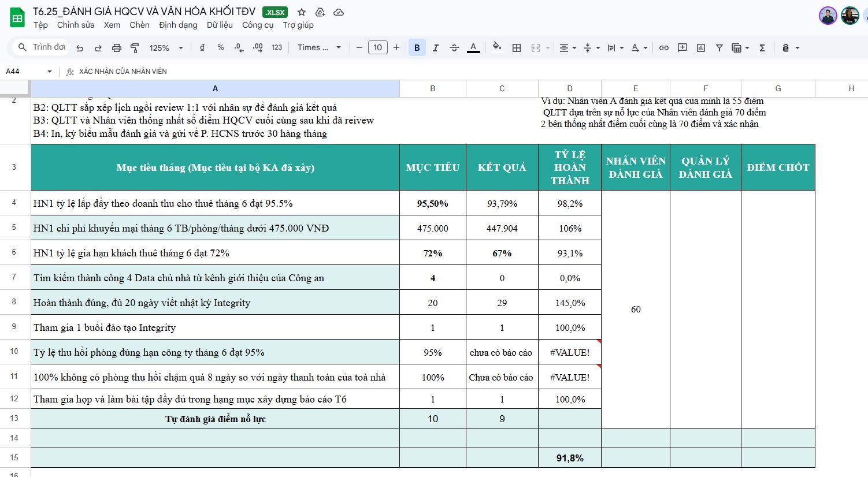Open the Dữ liệu menu

tap(220, 25)
